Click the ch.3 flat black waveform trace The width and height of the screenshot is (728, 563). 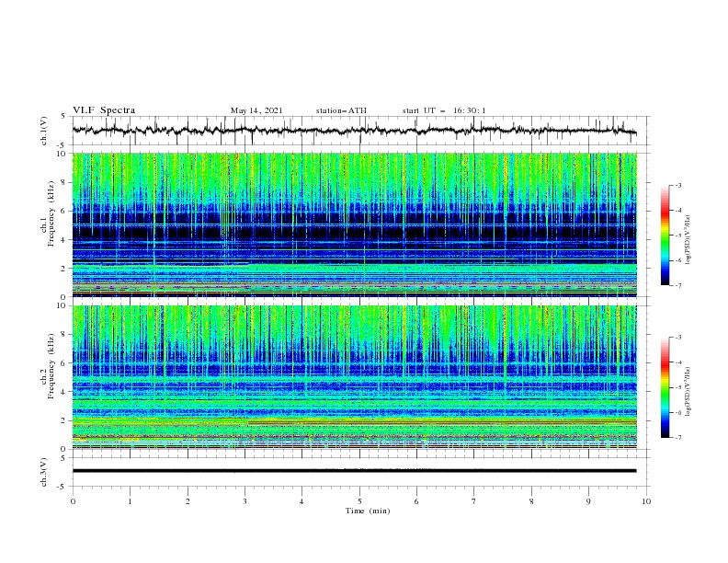pyautogui.click(x=355, y=471)
